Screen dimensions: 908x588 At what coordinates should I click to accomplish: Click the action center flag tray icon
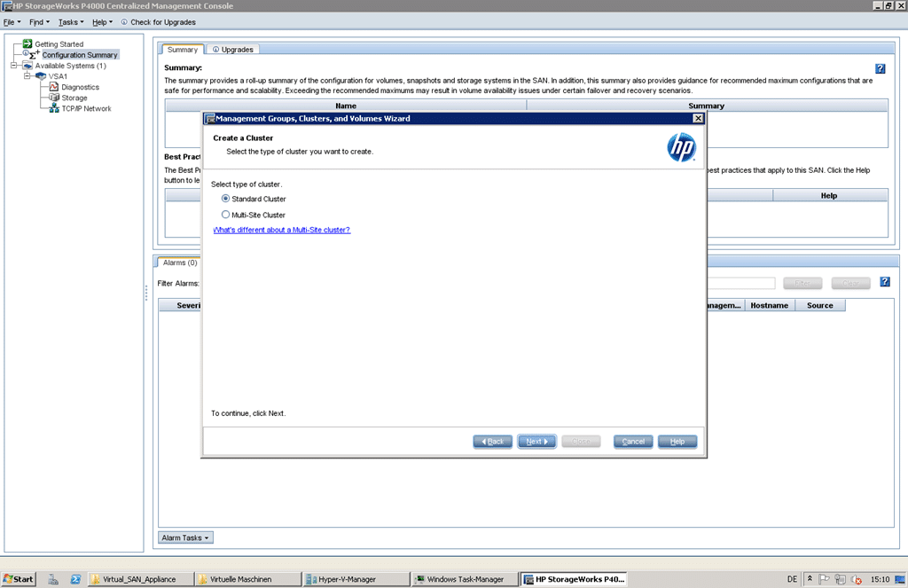pyautogui.click(x=824, y=579)
